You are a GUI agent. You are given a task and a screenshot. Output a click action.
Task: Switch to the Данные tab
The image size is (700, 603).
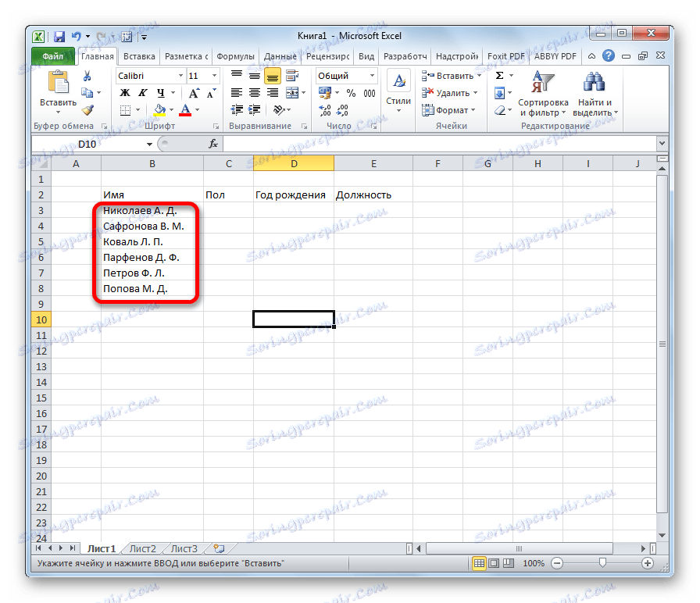click(x=280, y=56)
